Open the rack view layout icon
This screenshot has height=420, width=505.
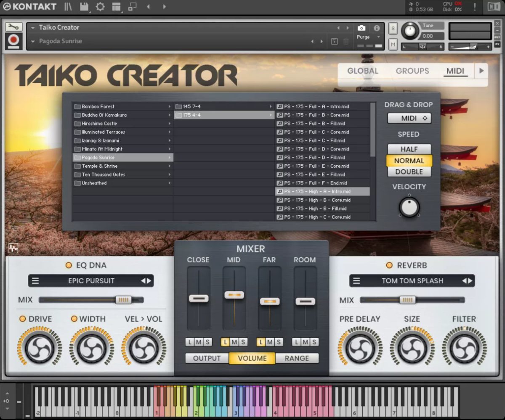tap(116, 7)
